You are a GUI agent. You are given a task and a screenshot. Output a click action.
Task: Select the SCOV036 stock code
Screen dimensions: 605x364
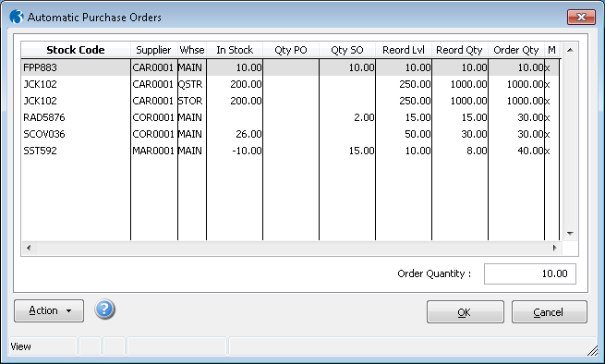44,134
